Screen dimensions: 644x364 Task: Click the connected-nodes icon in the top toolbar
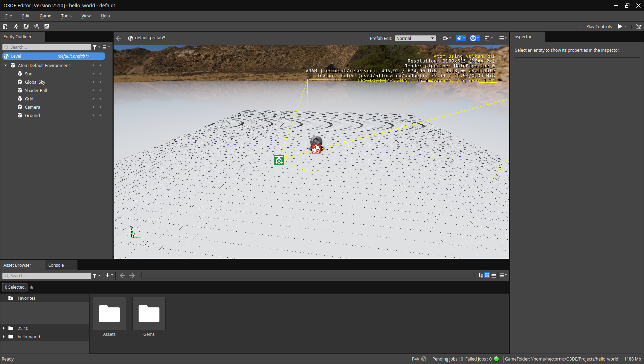36,26
